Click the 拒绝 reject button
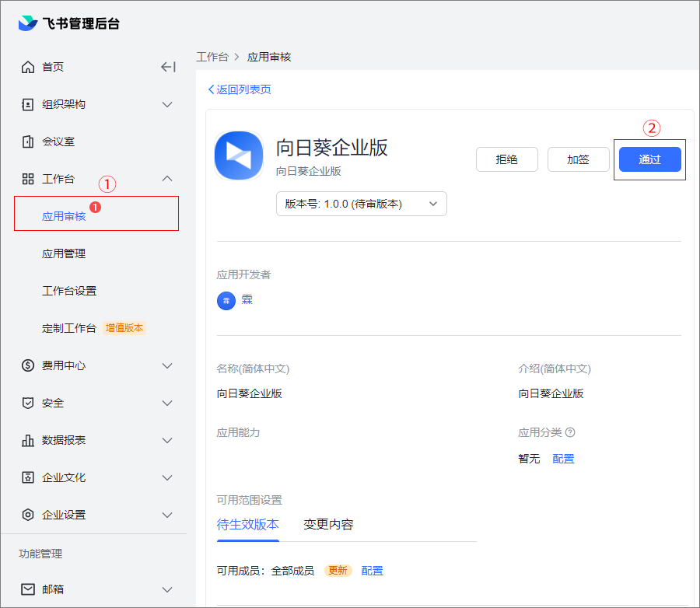The image size is (700, 608). pyautogui.click(x=506, y=159)
